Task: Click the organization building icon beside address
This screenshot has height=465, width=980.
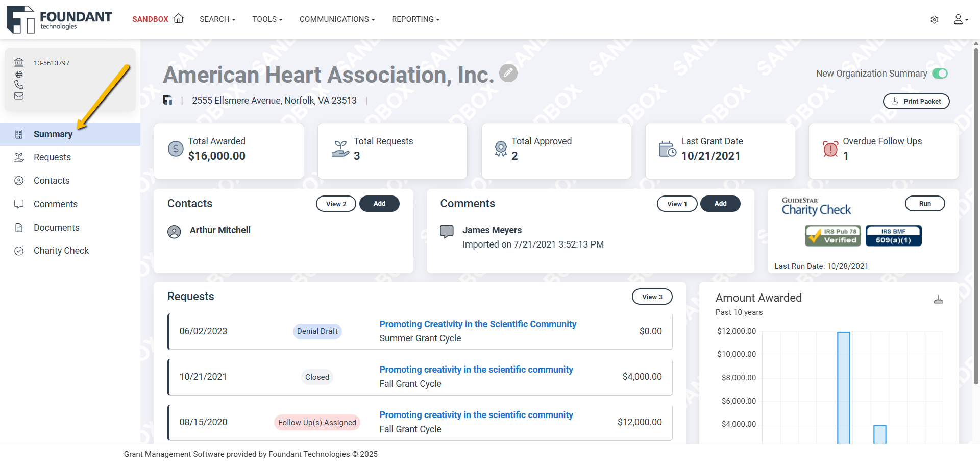Action: click(167, 100)
